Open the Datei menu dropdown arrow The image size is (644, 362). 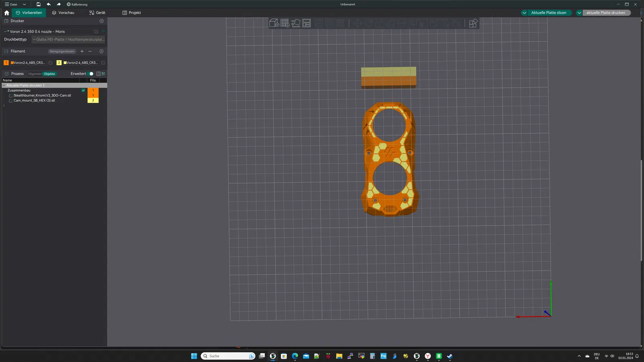tap(24, 4)
